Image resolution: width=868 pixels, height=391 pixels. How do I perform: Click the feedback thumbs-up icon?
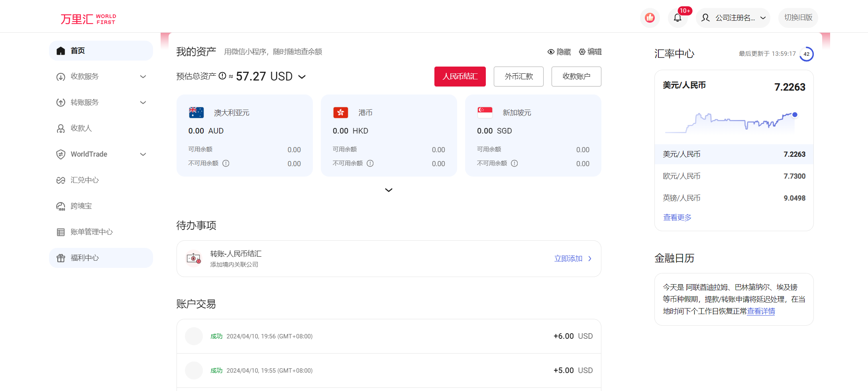coord(650,18)
